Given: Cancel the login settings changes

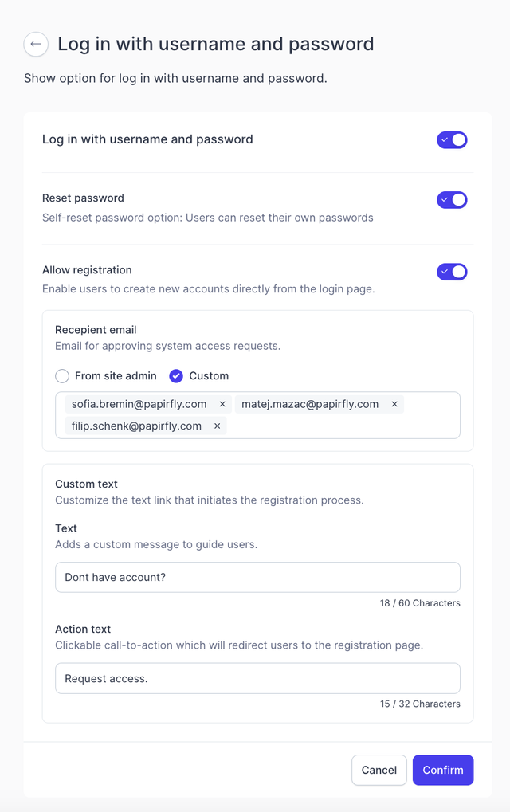Looking at the screenshot, I should (379, 770).
